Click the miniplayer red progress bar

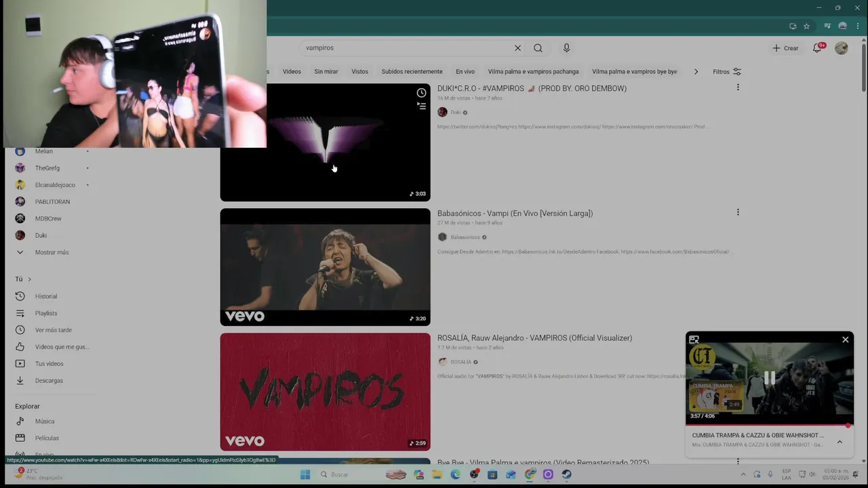[x=769, y=426]
